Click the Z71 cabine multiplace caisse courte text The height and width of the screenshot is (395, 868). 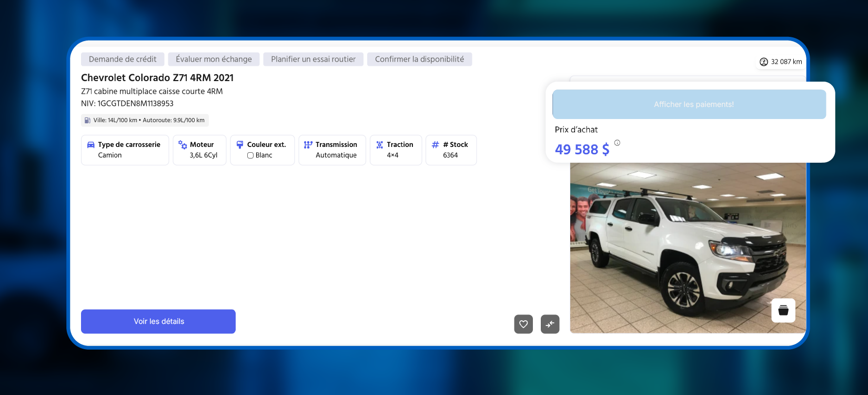(x=152, y=91)
